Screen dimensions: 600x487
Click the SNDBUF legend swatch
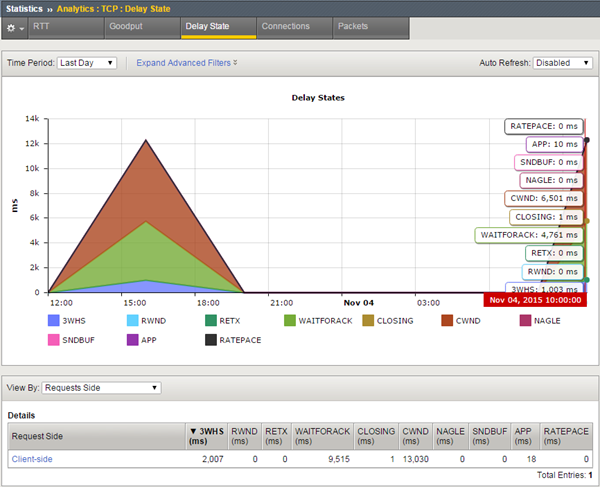pos(55,341)
